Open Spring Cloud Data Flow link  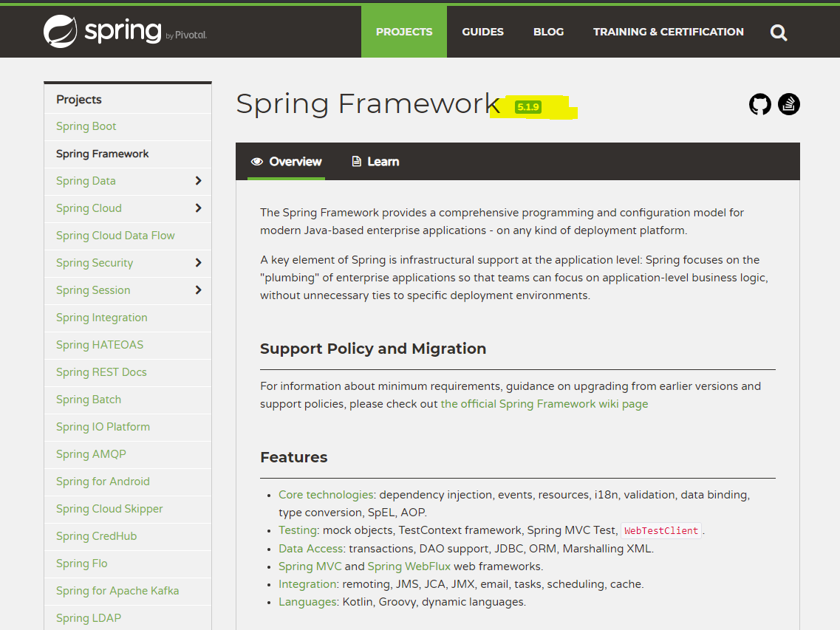(115, 236)
